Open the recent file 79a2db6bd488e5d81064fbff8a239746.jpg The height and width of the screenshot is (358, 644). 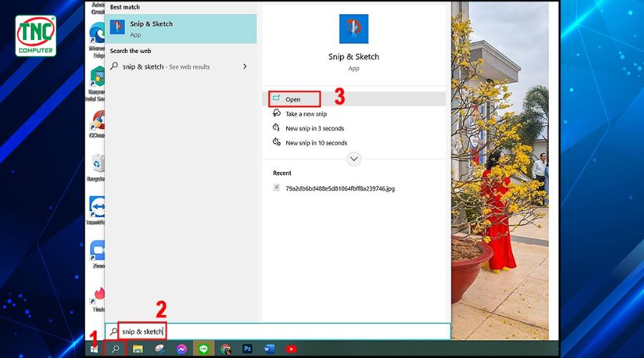pyautogui.click(x=340, y=188)
